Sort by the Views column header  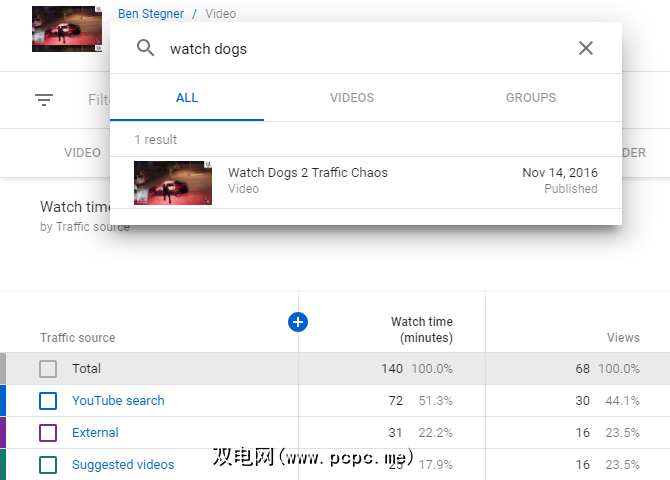[x=623, y=338]
